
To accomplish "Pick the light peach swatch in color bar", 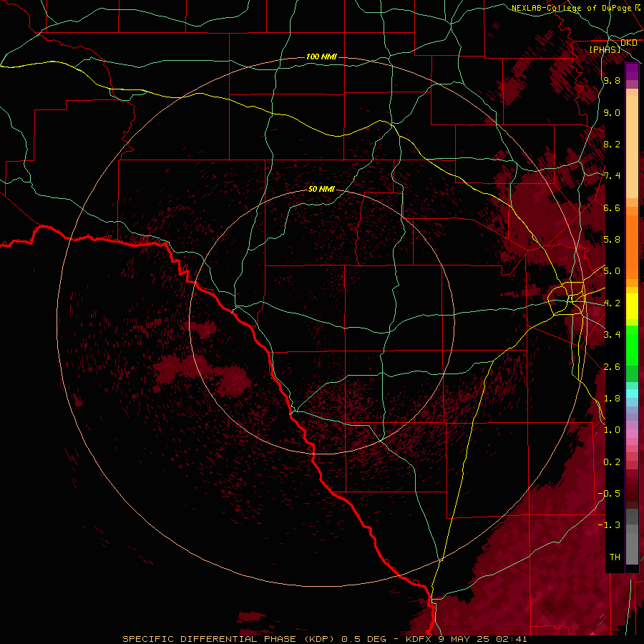I will tap(632, 148).
